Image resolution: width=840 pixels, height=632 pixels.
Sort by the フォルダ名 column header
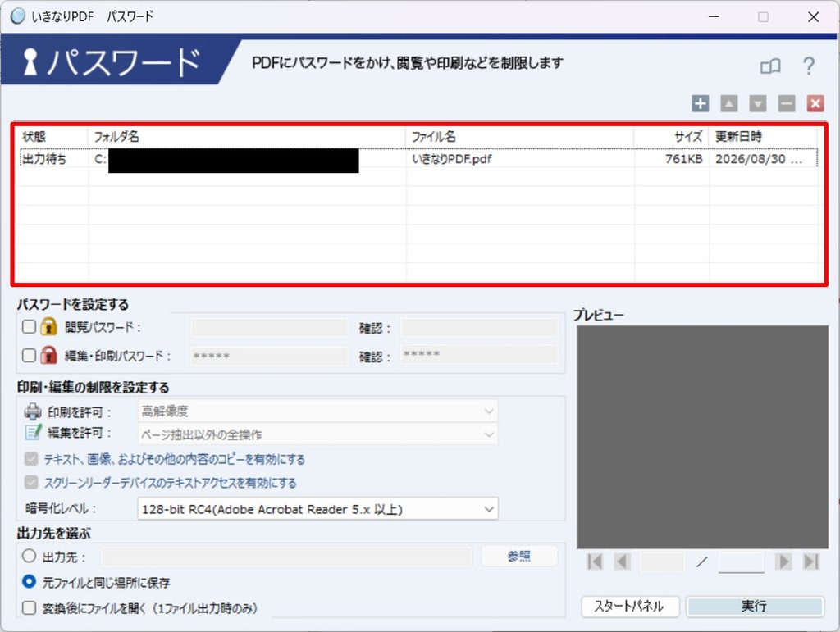[x=246, y=136]
